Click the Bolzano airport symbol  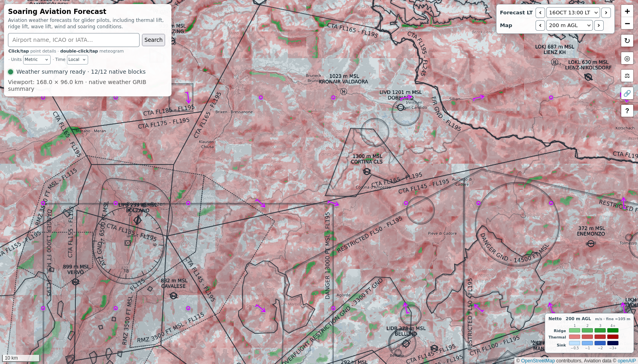pos(138,220)
